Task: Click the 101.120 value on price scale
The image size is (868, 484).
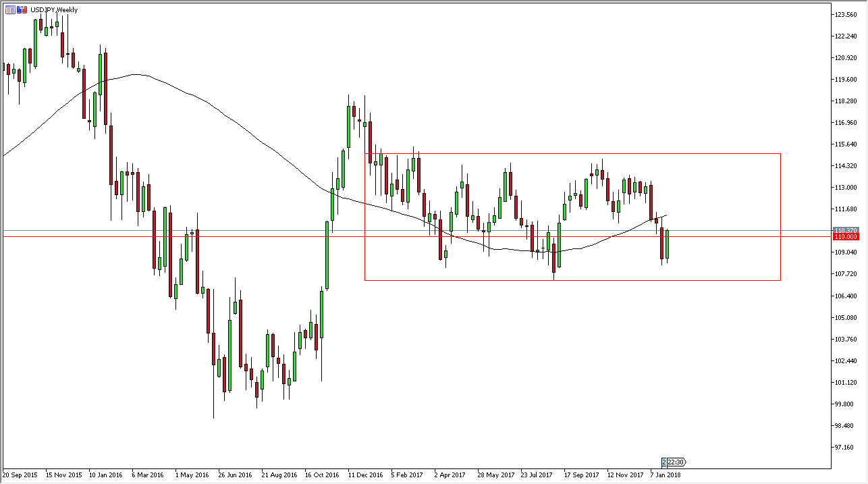Action: [x=846, y=383]
